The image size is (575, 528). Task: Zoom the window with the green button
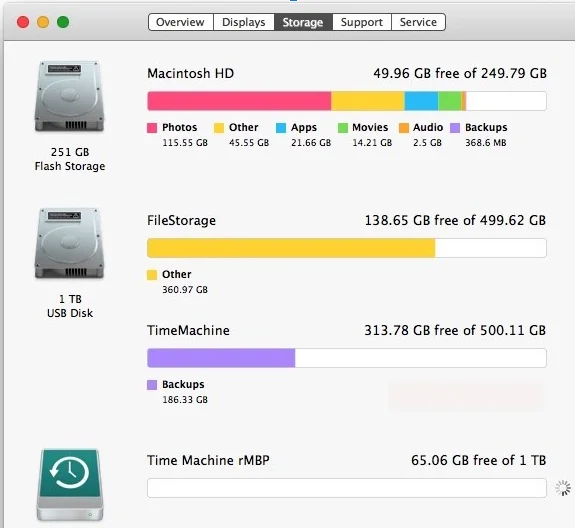(63, 22)
